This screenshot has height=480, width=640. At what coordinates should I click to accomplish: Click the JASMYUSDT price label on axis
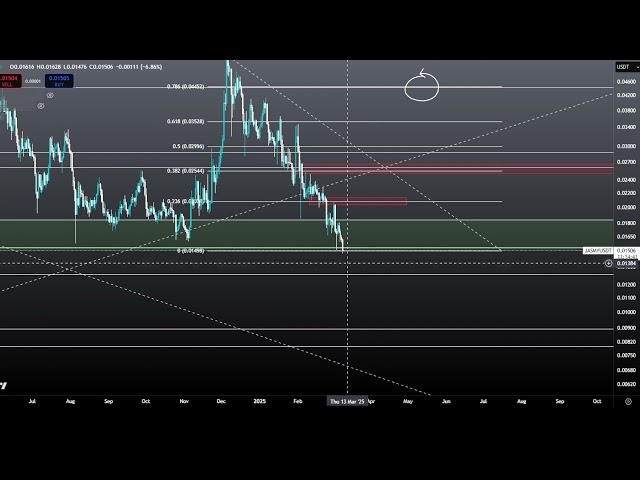pyautogui.click(x=597, y=250)
